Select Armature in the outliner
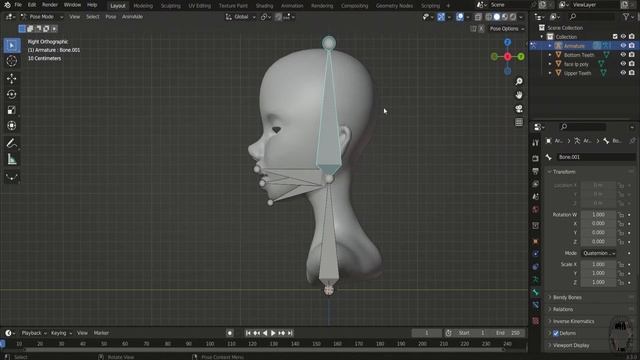640x360 pixels. click(x=574, y=46)
